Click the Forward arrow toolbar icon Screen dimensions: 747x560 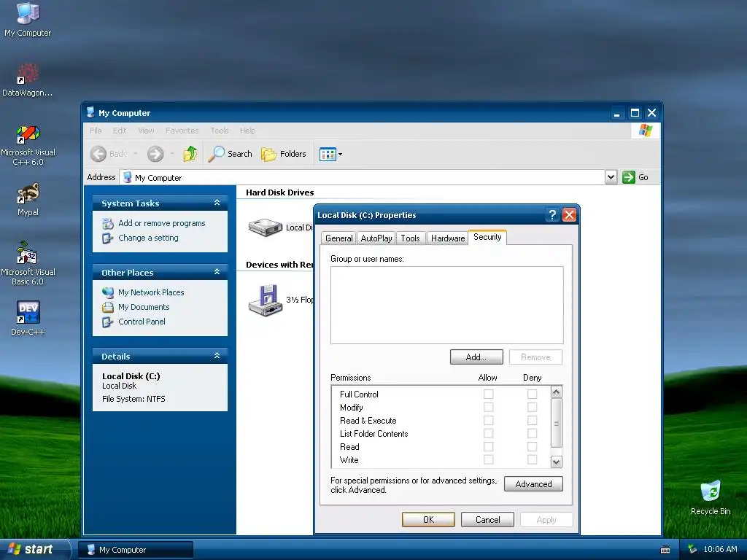[155, 154]
